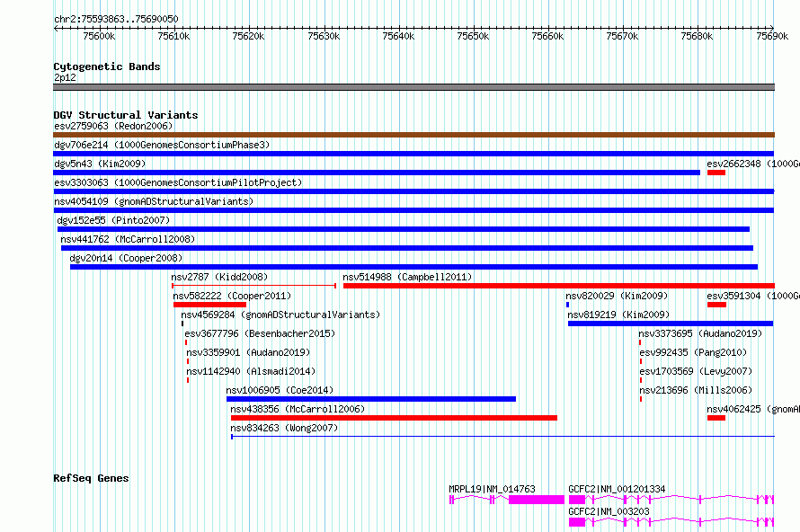Open the Cytogenetic Bands track title
Image resolution: width=800 pixels, height=532 pixels.
[107, 66]
